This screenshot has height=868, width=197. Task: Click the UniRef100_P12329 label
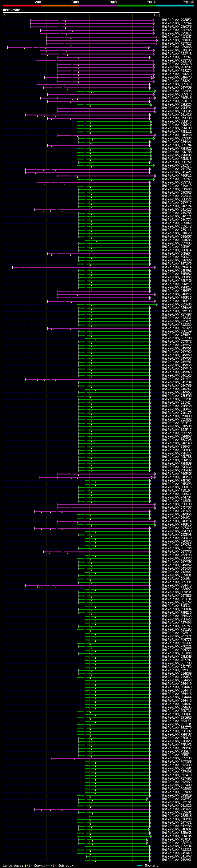(x=177, y=328)
